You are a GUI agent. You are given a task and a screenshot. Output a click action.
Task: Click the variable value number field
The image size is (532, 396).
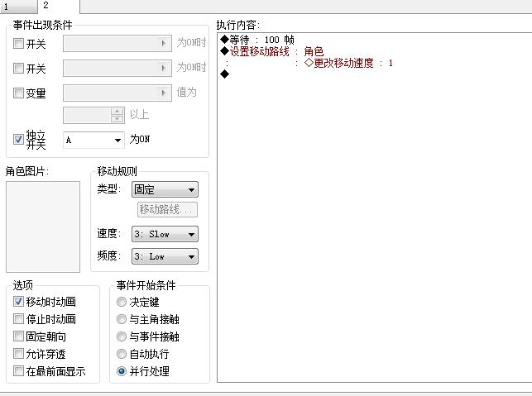87,115
